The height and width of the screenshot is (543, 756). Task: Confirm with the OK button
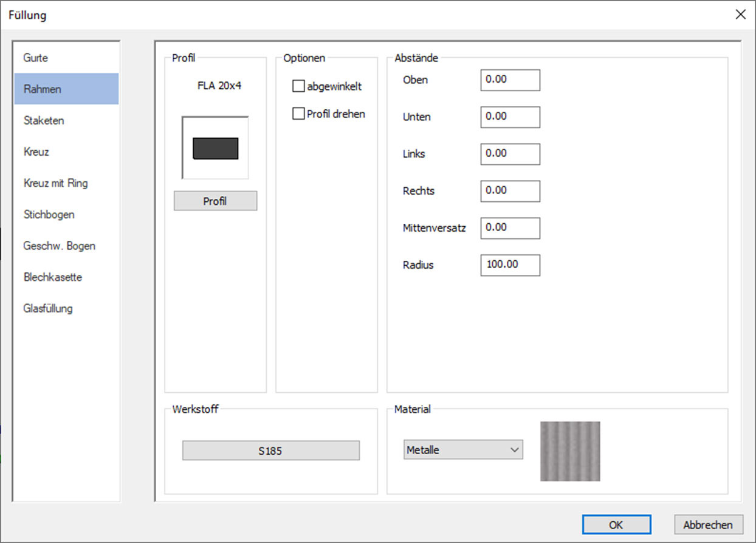(616, 524)
